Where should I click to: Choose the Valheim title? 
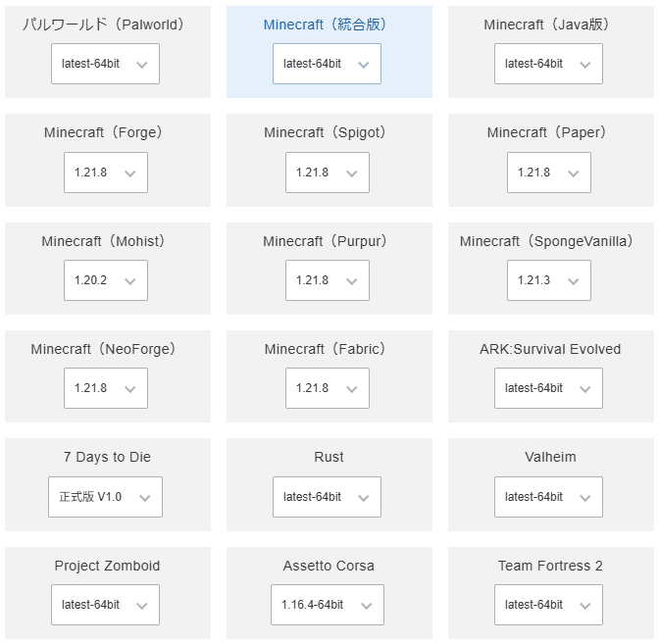tap(550, 457)
